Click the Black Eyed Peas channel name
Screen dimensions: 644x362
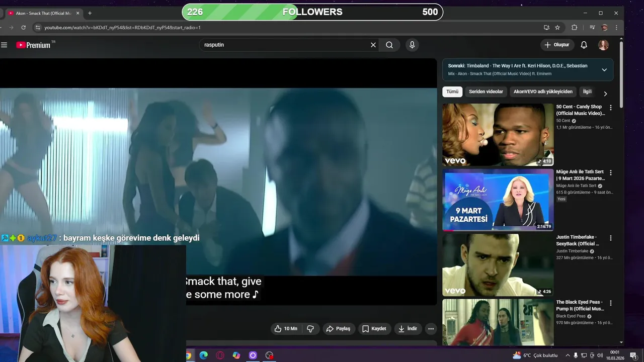571,316
